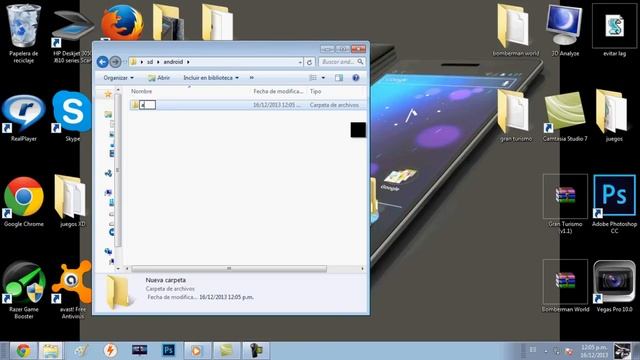Open the Bomberman World archive desktop icon
The width and height of the screenshot is (640, 360).
[x=565, y=287]
